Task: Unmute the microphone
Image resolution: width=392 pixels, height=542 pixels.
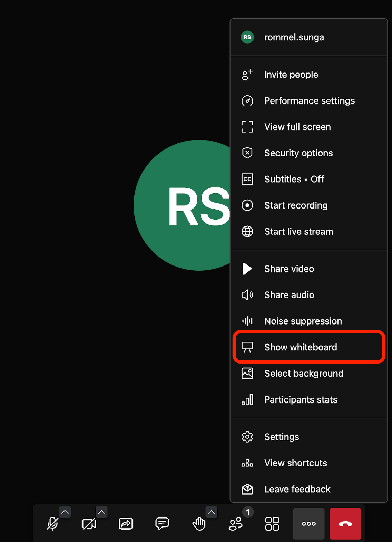Action: [x=52, y=524]
